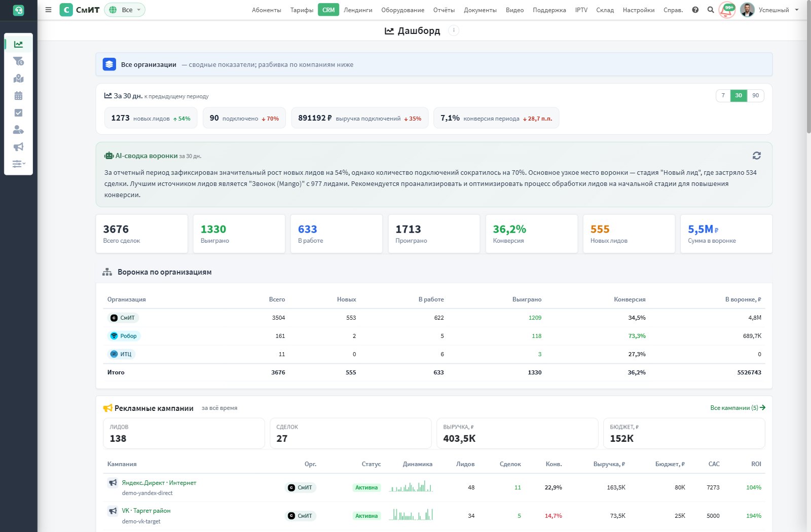Click the Выиграно value 1209
Screen dimensions: 811x532
[535, 318]
